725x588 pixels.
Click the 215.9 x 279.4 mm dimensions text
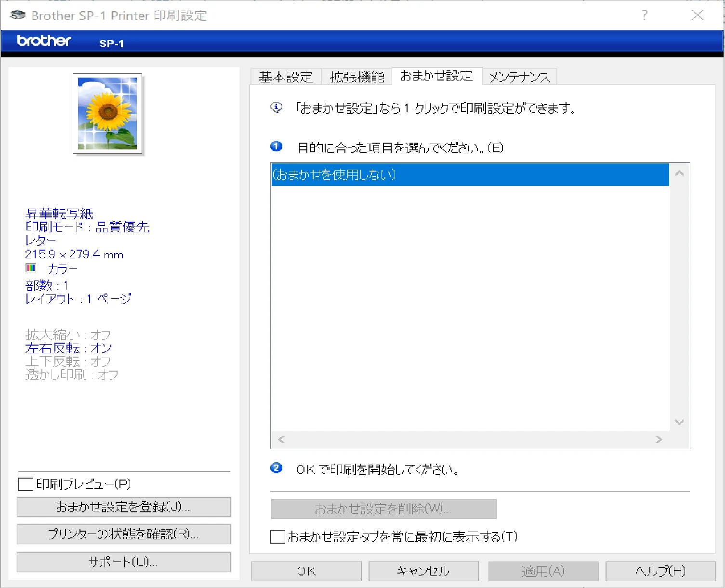pos(74,254)
